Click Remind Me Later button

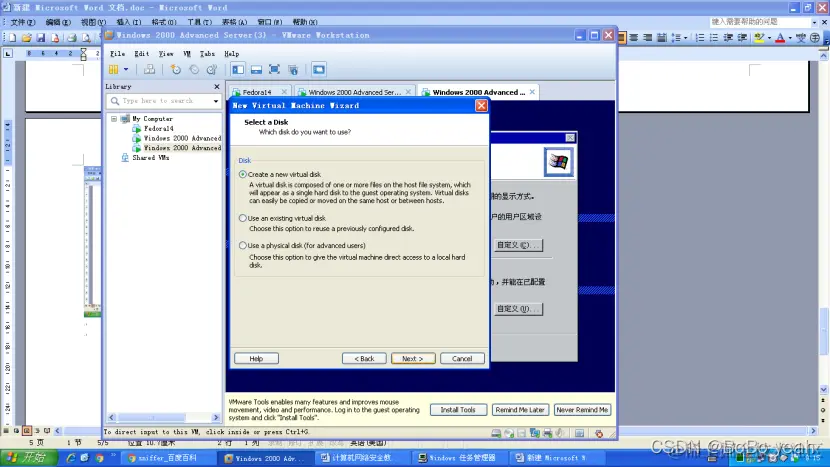coord(520,410)
